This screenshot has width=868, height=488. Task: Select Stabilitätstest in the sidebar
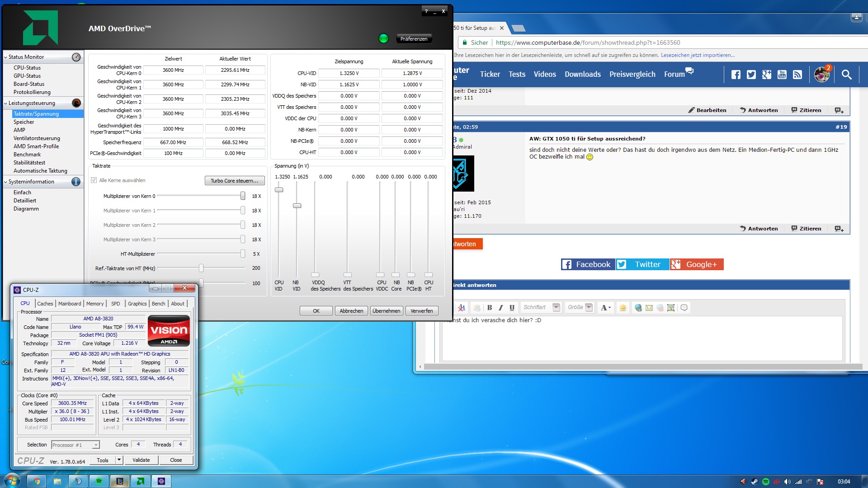point(29,163)
